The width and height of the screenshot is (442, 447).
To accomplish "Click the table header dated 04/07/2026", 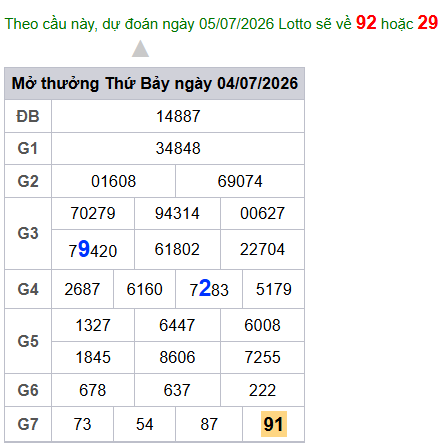I will (155, 83).
